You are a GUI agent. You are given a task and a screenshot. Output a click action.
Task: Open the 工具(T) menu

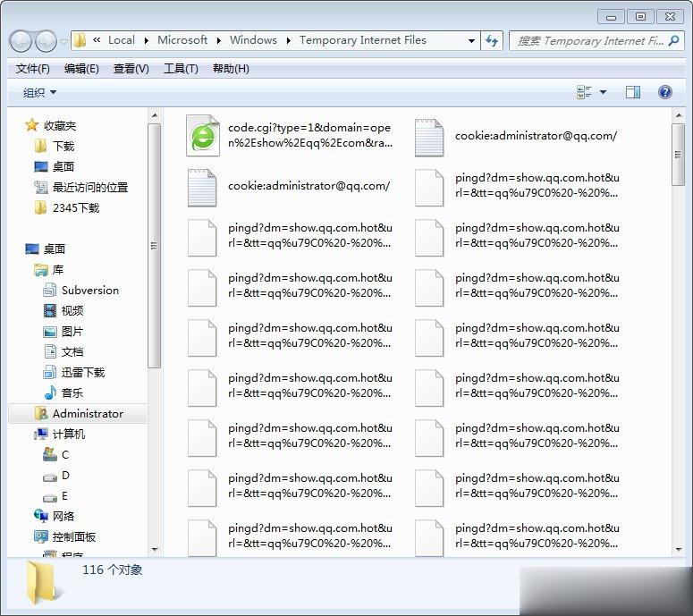181,69
